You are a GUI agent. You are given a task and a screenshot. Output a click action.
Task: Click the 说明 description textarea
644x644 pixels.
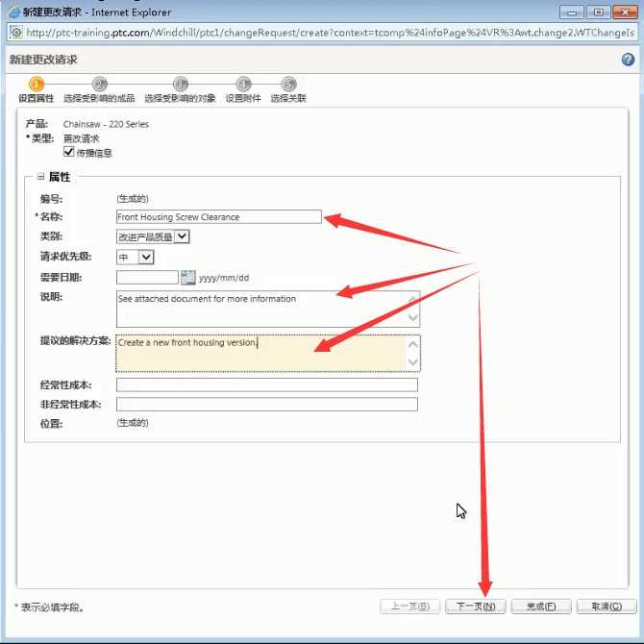point(268,309)
